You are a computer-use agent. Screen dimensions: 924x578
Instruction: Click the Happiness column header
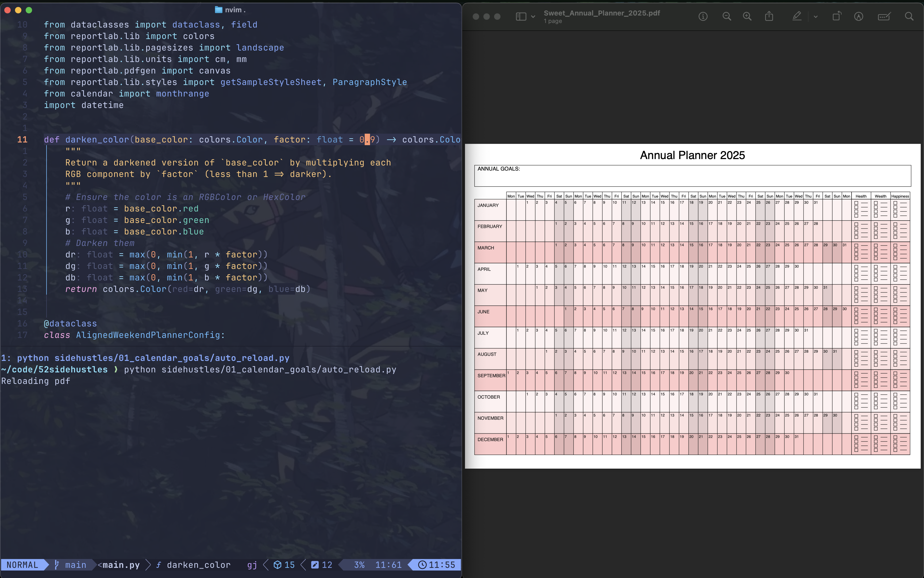pyautogui.click(x=900, y=196)
